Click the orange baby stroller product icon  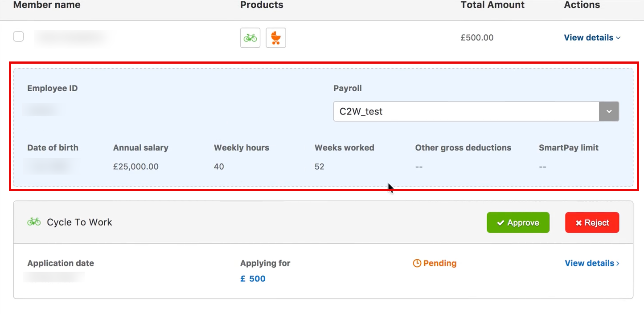[x=276, y=38]
